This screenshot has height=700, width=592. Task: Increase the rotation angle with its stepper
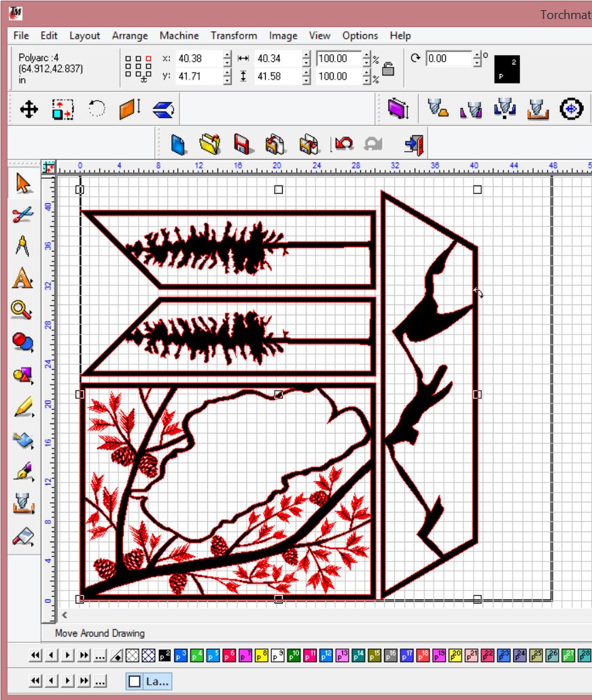point(476,56)
